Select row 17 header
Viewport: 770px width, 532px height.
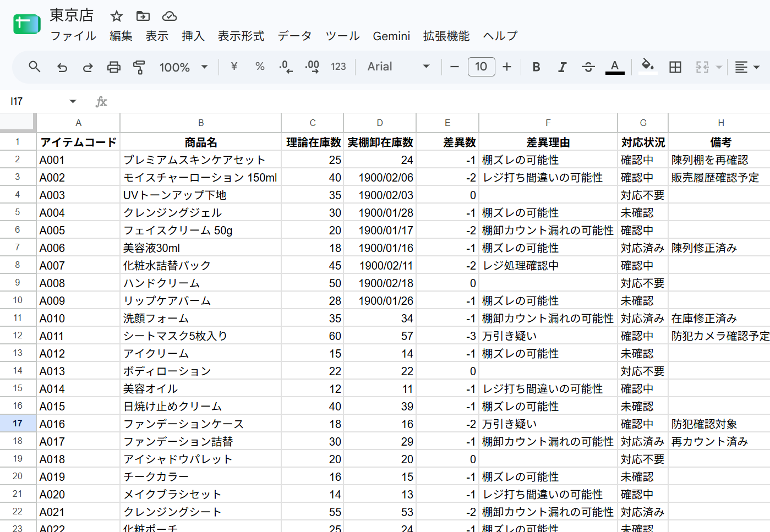pos(18,424)
